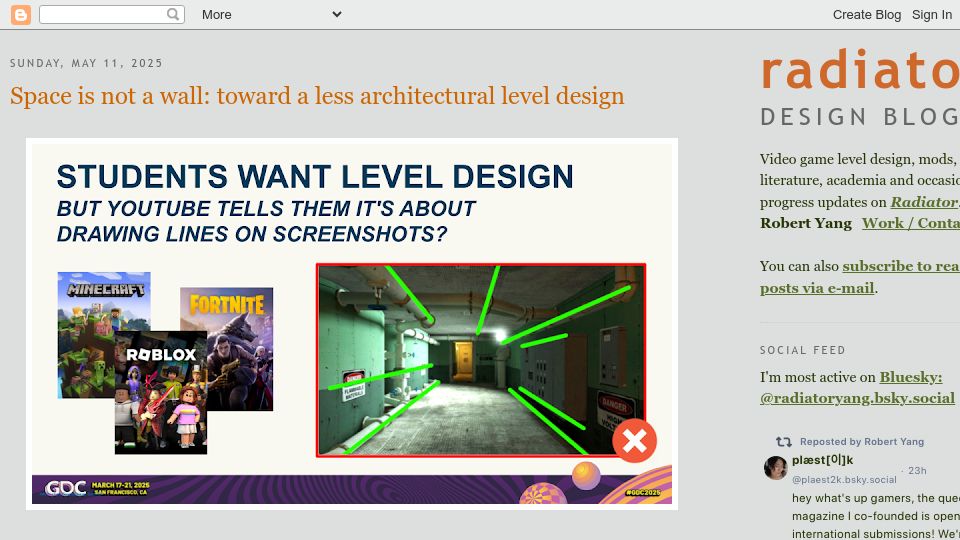Open the Work / Contact link

click(x=910, y=223)
